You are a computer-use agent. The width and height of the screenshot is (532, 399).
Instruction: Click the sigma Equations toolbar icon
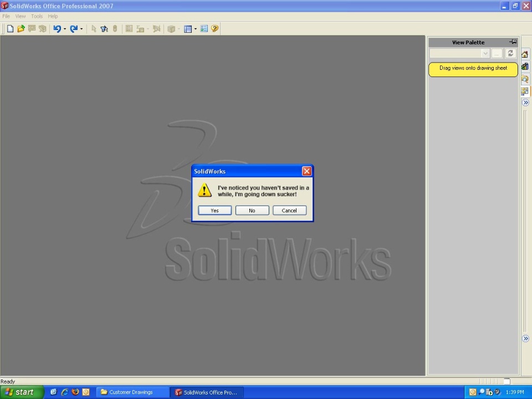140,29
